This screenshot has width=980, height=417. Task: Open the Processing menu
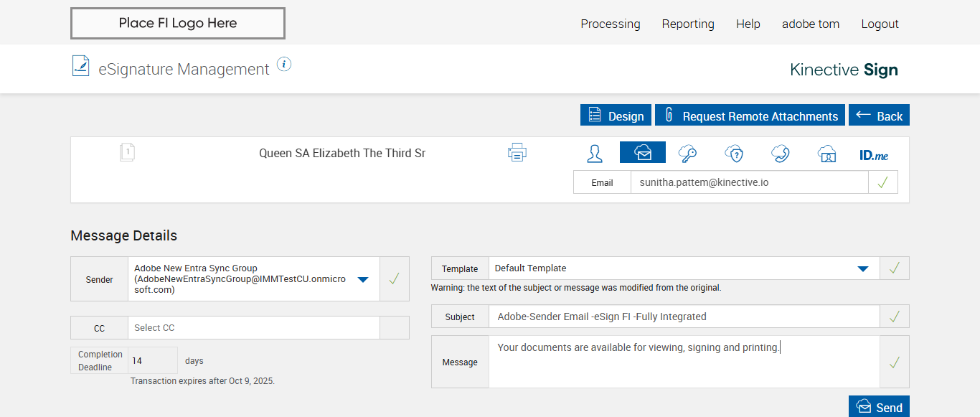(611, 24)
